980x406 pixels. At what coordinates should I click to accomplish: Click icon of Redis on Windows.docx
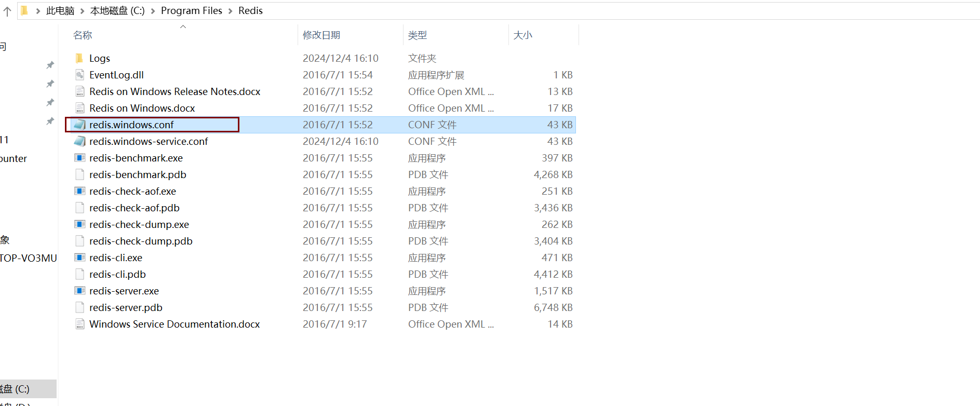pos(79,108)
